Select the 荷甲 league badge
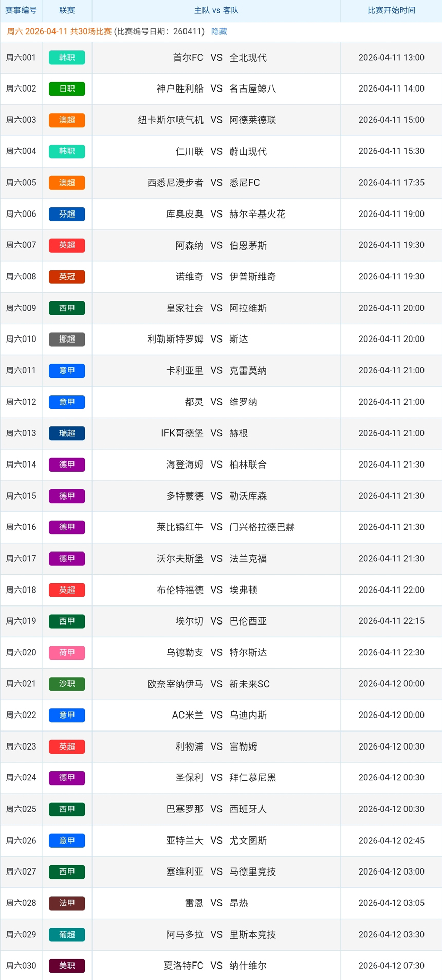Image resolution: width=442 pixels, height=980 pixels. coord(67,652)
